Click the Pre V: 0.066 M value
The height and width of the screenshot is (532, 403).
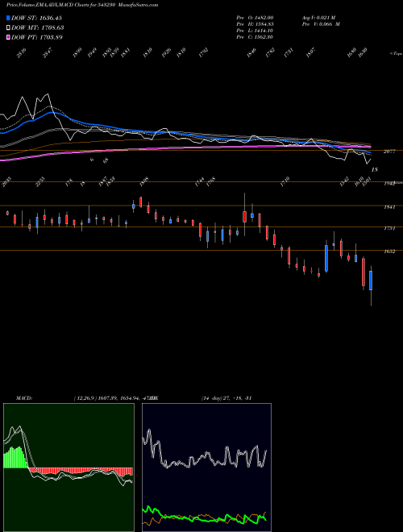tap(321, 24)
